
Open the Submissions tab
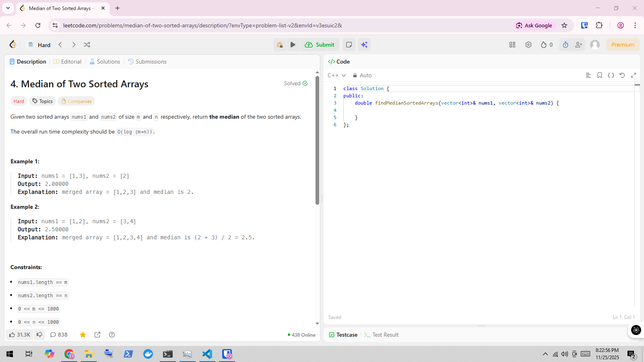[147, 62]
